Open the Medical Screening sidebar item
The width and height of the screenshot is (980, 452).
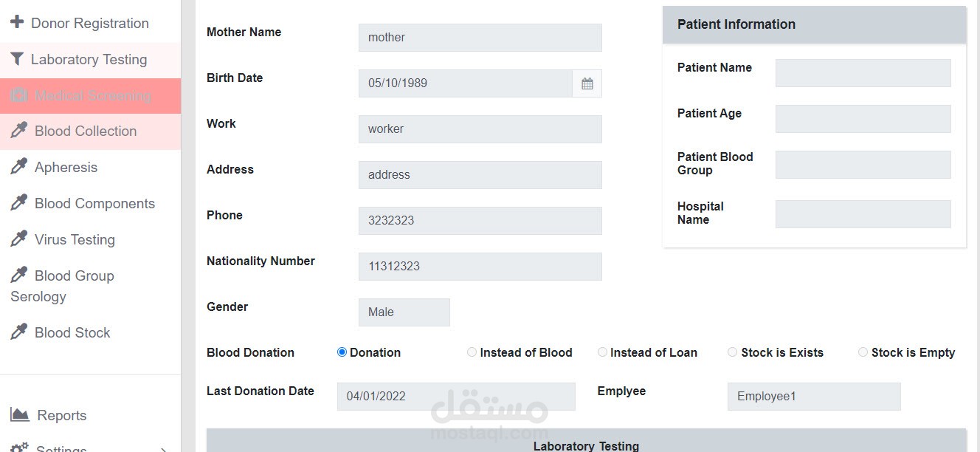click(92, 96)
